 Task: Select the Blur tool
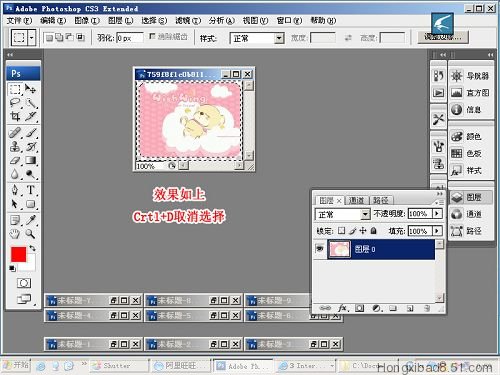tap(15, 174)
